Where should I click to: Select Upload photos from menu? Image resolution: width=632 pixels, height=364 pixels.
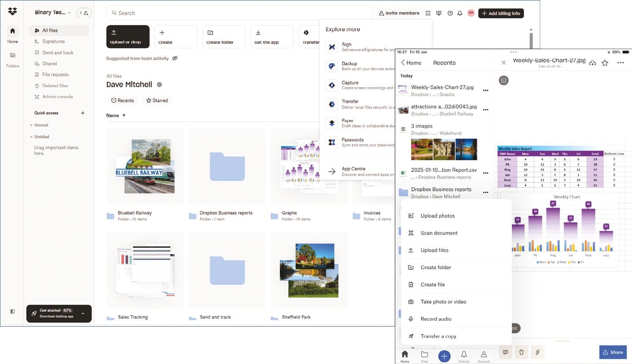pyautogui.click(x=456, y=216)
